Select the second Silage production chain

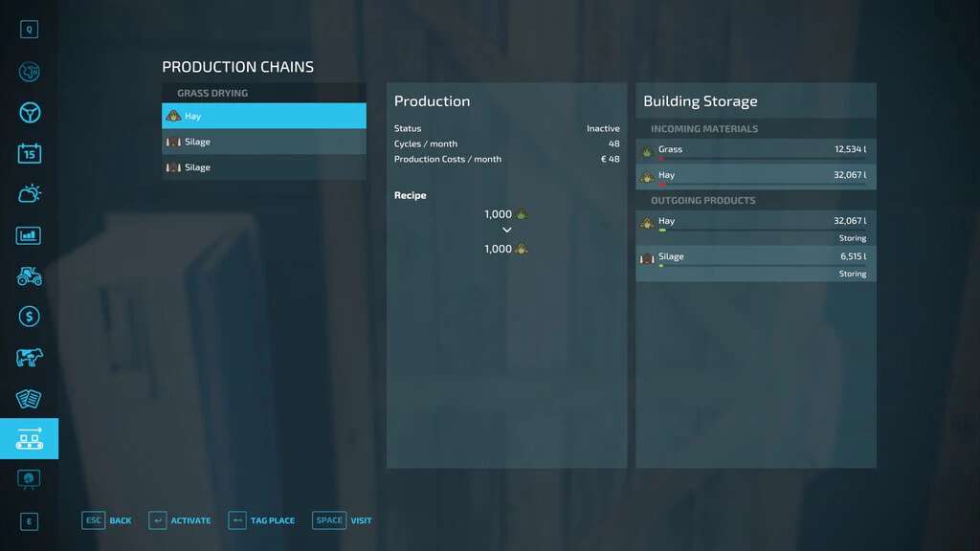click(264, 167)
